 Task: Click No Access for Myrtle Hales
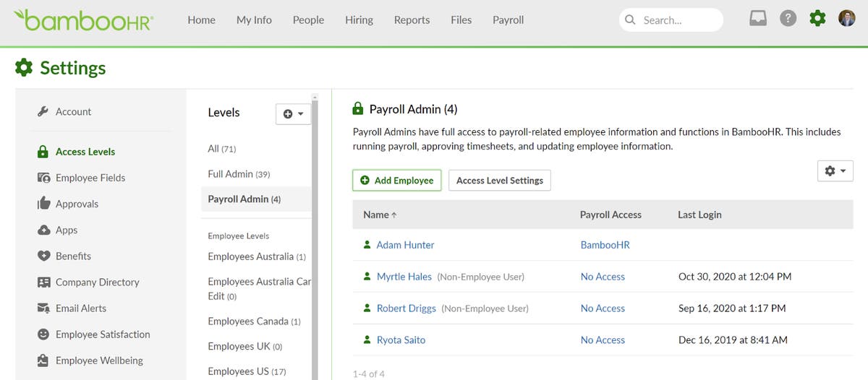point(603,277)
